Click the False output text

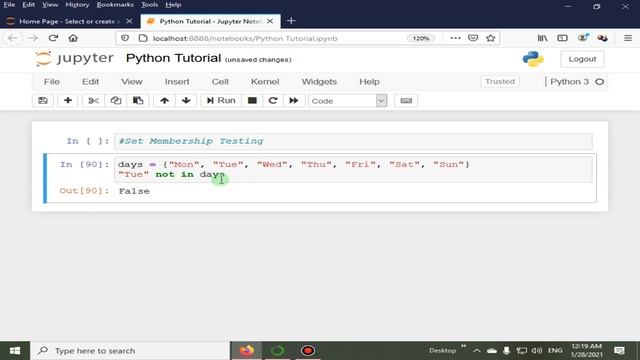click(134, 191)
